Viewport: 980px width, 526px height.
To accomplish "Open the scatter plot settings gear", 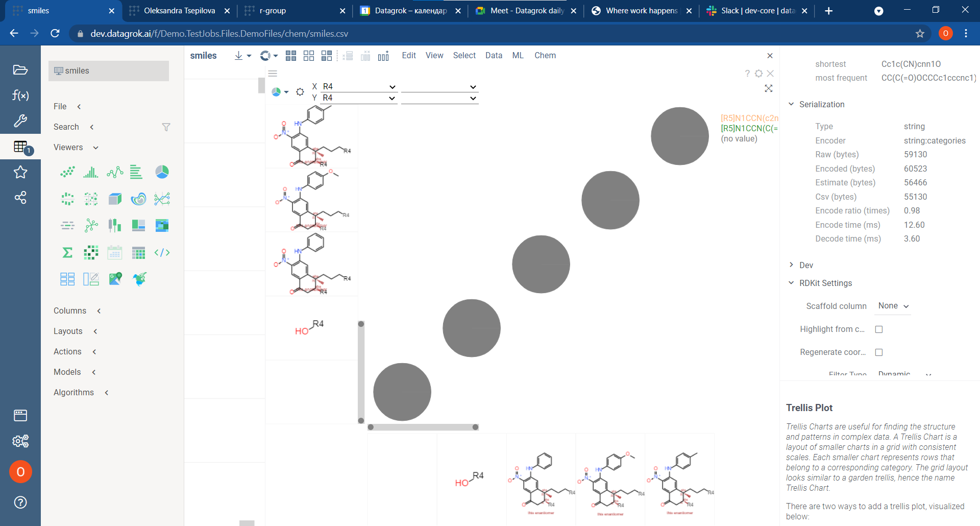I will (x=759, y=73).
